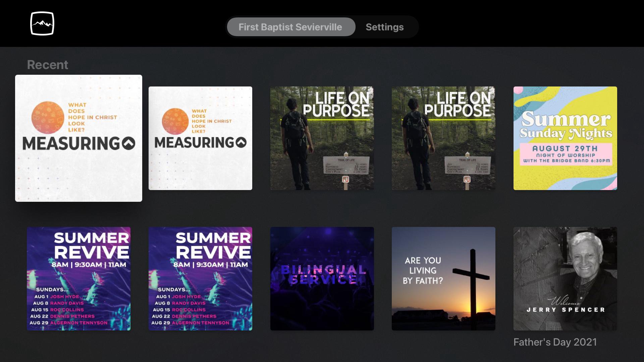Open the first Summer Revive thumbnail
This screenshot has height=362, width=644.
(78, 279)
